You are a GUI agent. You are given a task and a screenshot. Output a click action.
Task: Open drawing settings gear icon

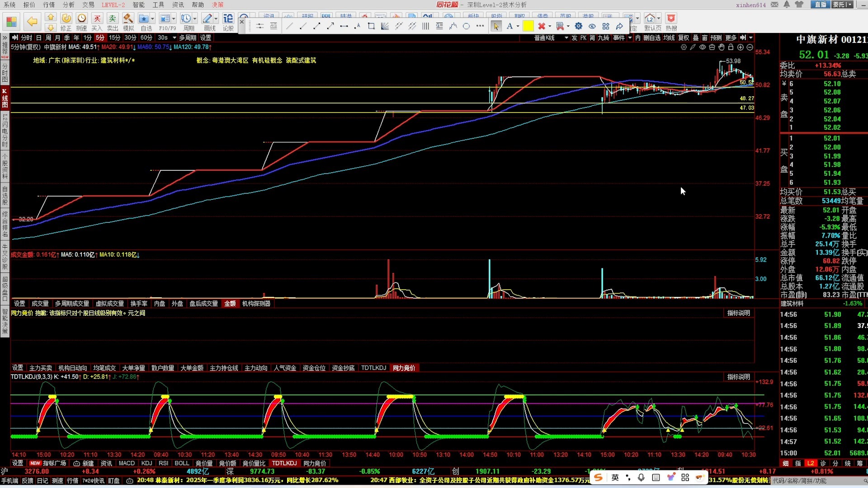point(578,26)
